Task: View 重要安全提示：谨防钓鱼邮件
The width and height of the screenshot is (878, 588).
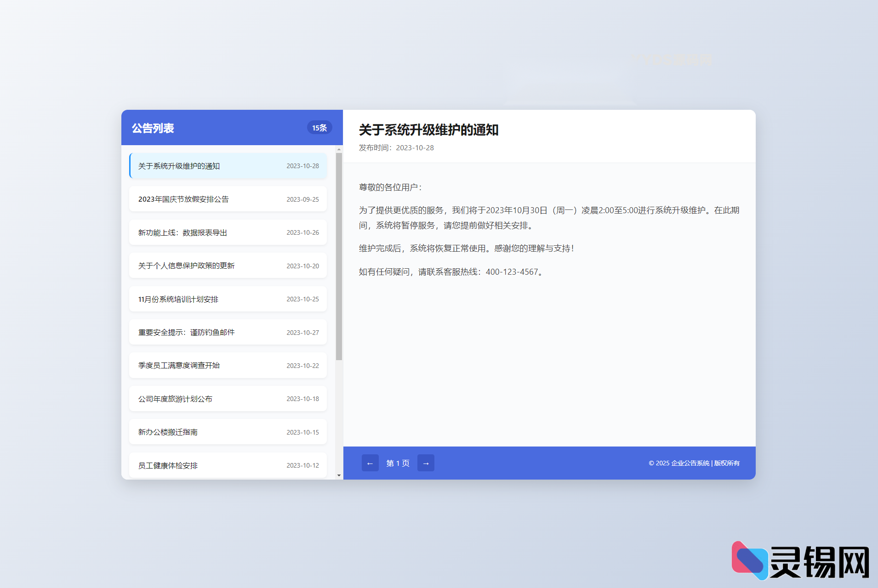Action: point(227,332)
